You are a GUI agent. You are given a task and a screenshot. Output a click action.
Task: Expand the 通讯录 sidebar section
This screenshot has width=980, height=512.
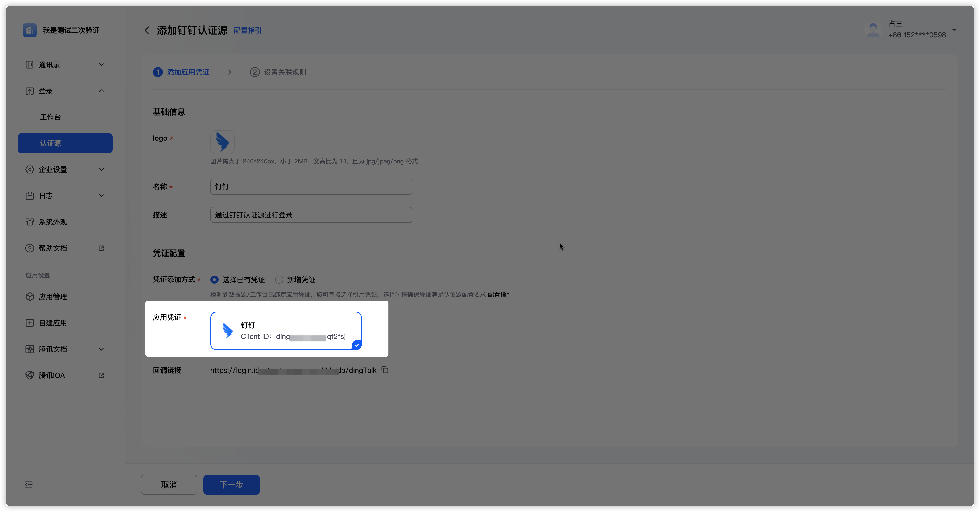(x=101, y=65)
